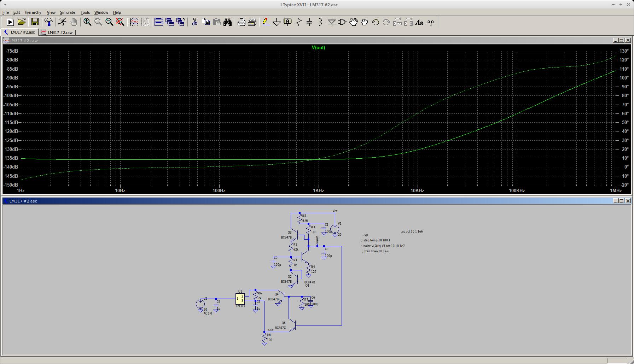Select the .noise V(Out) directive text
Image resolution: width=634 pixels, height=364 pixels.
coord(383,246)
